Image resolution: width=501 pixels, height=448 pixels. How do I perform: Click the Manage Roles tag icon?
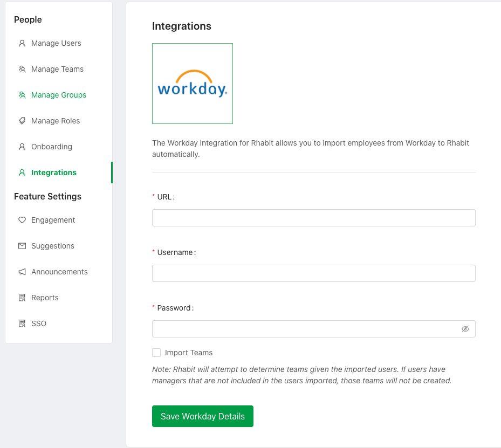[x=22, y=121]
